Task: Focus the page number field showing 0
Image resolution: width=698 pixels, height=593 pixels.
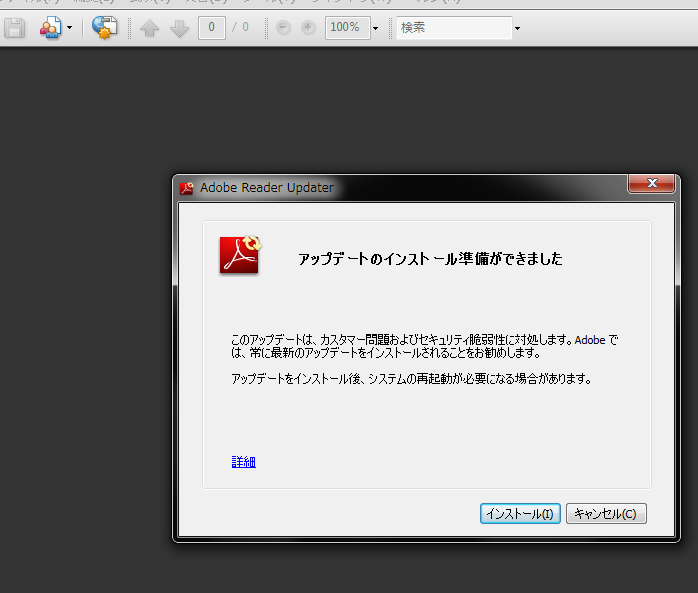Action: tap(211, 28)
